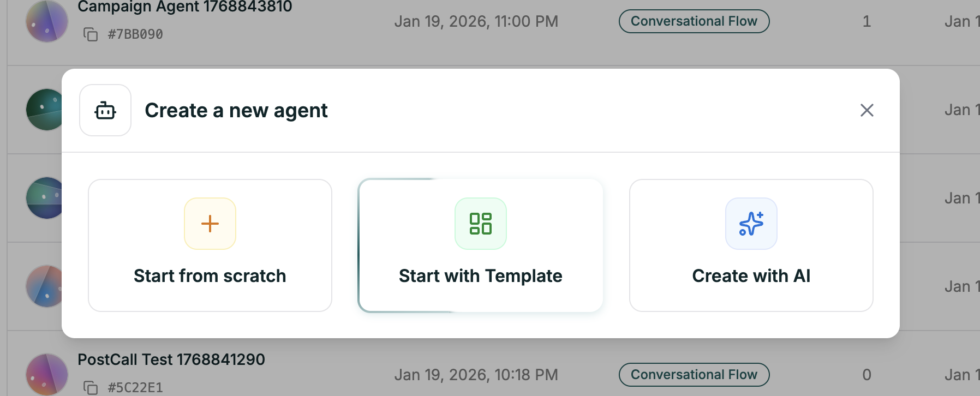980x396 pixels.
Task: Click the Conversational Flow badge for PostCall Test
Action: [694, 374]
